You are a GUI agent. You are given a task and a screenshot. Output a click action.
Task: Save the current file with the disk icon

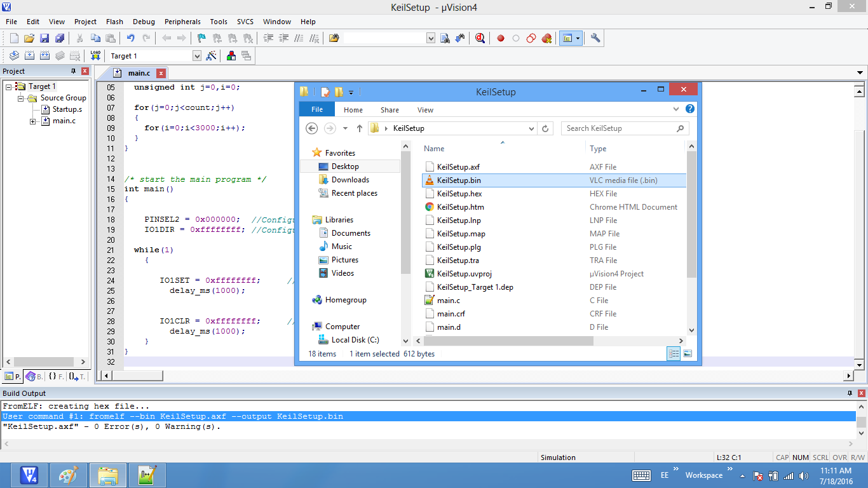(x=44, y=38)
